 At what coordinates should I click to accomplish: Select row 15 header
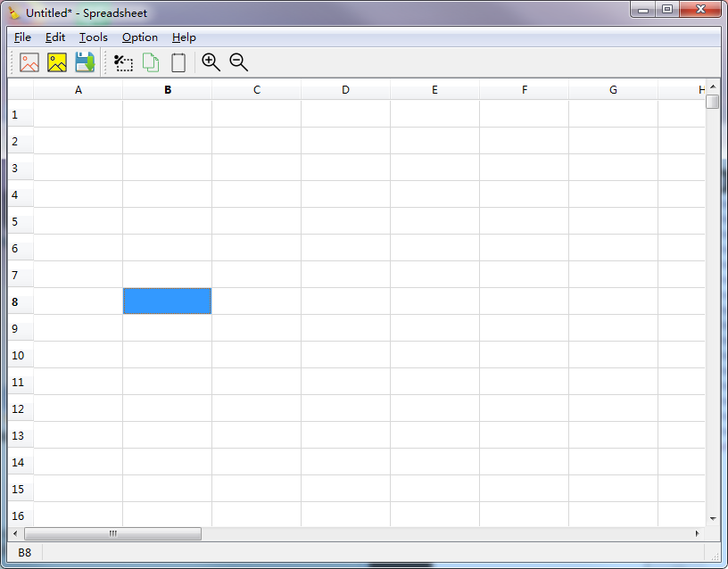(21, 489)
